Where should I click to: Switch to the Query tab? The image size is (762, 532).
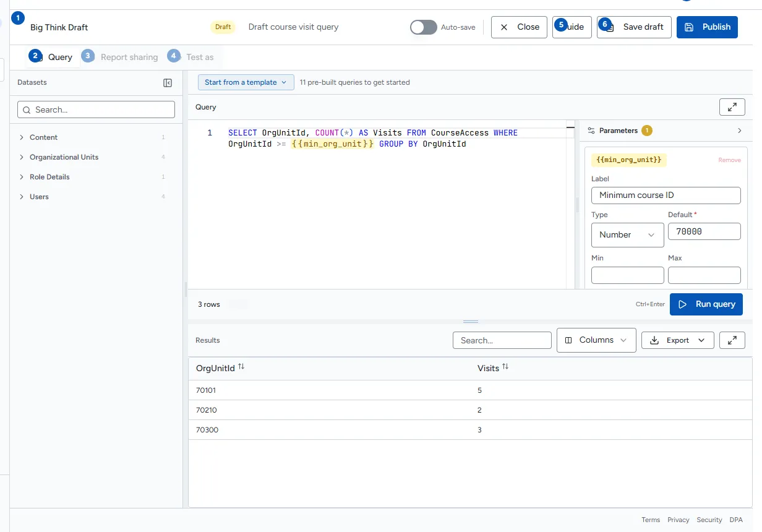[x=54, y=57]
